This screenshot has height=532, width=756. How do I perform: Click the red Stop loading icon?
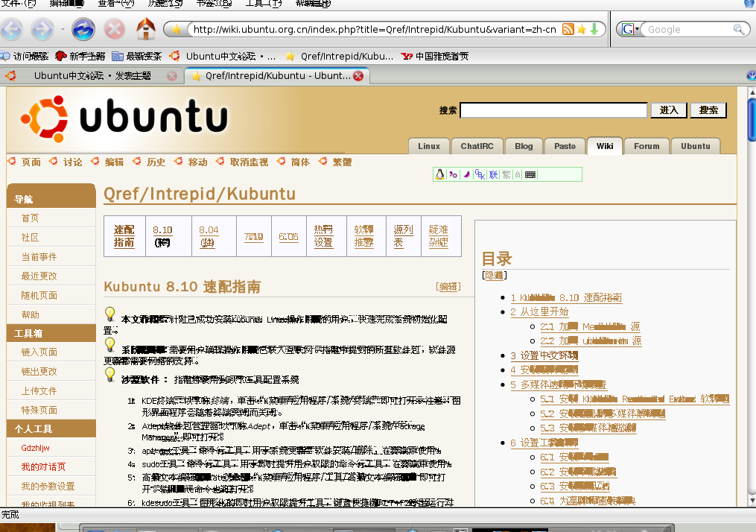115,29
